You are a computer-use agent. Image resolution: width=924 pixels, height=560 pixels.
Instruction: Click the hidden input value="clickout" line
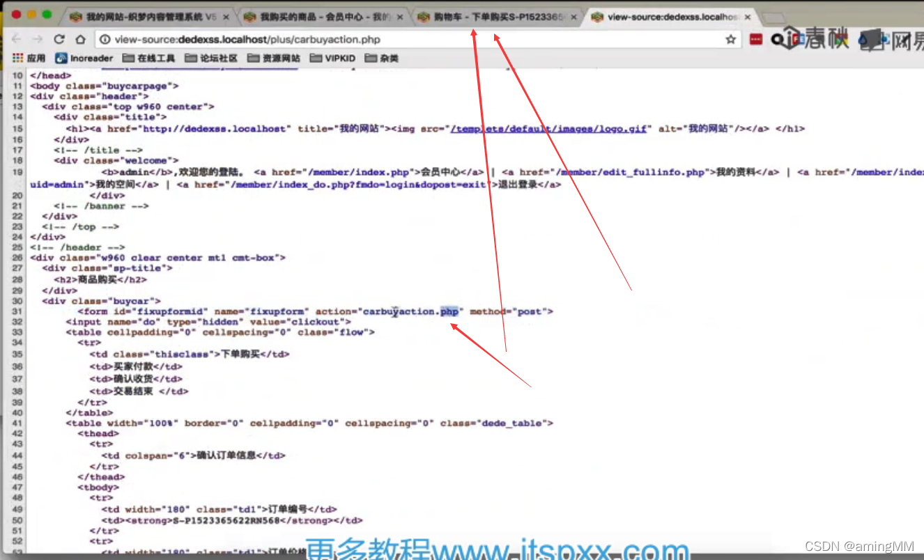click(208, 322)
